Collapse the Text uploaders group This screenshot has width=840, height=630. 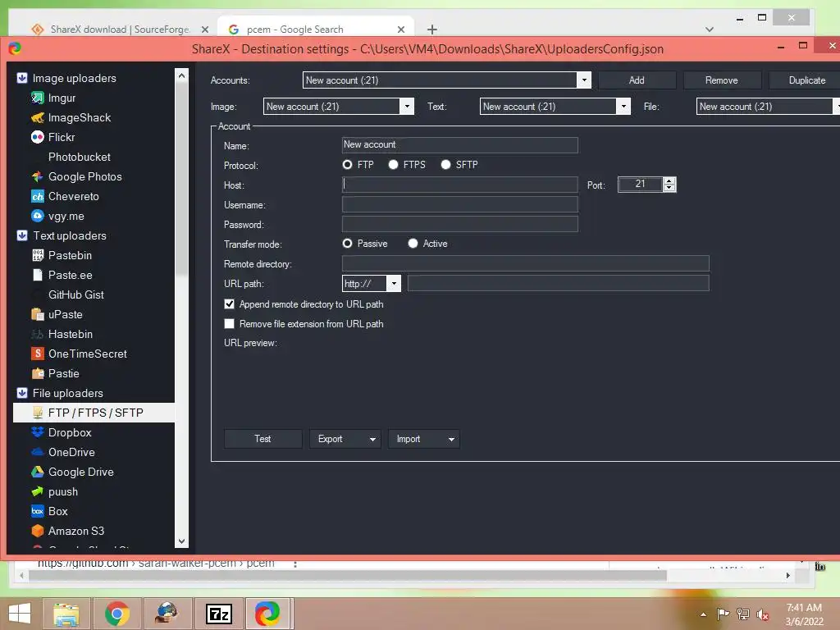pyautogui.click(x=22, y=235)
